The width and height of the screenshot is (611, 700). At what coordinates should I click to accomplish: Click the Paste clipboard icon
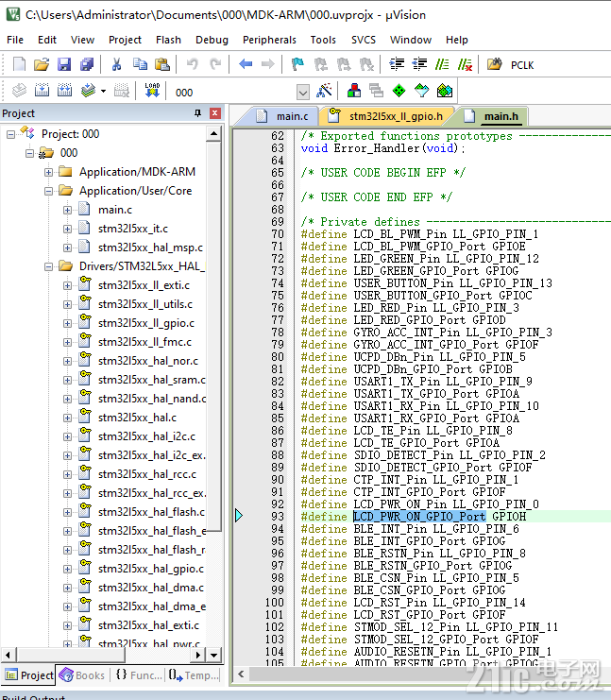pyautogui.click(x=162, y=65)
